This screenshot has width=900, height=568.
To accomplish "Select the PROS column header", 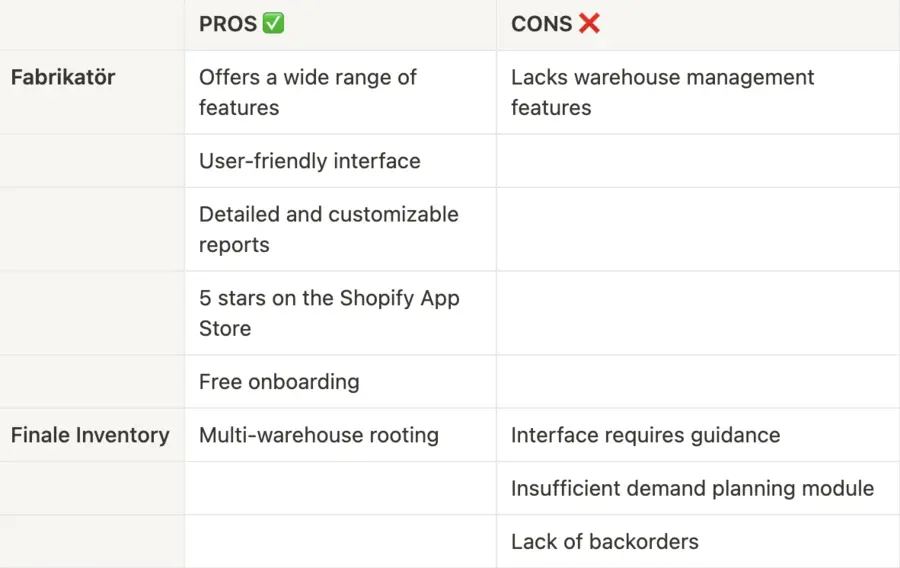I will point(340,25).
